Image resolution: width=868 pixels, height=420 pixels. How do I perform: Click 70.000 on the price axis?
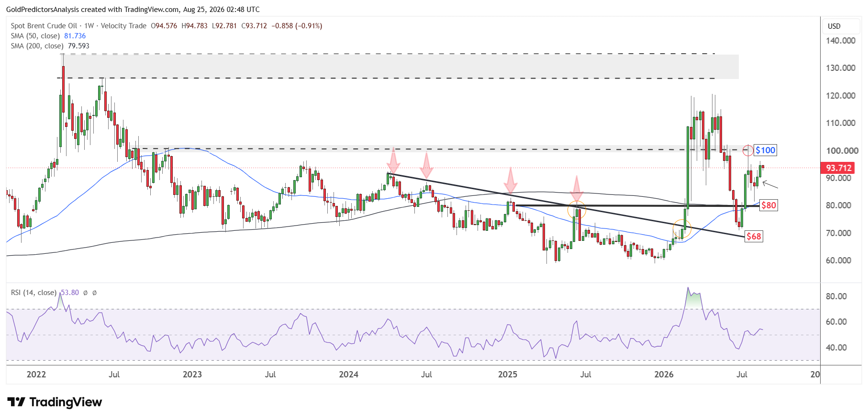[839, 233]
